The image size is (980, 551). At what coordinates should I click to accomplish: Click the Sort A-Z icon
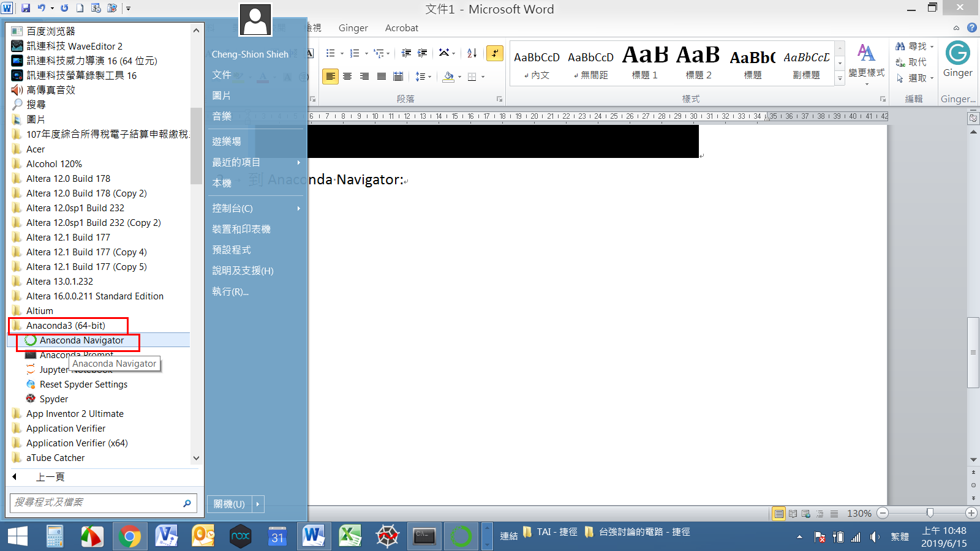pos(472,53)
